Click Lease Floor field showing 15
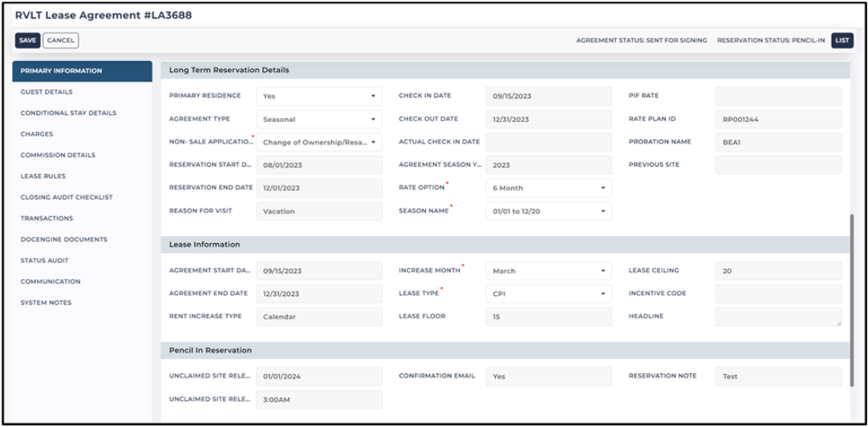 [550, 317]
